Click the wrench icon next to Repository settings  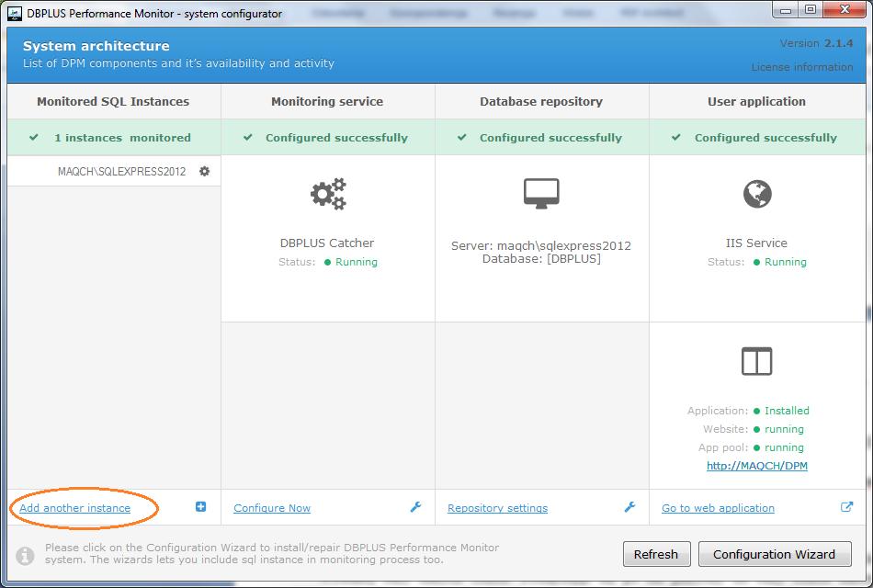[629, 507]
